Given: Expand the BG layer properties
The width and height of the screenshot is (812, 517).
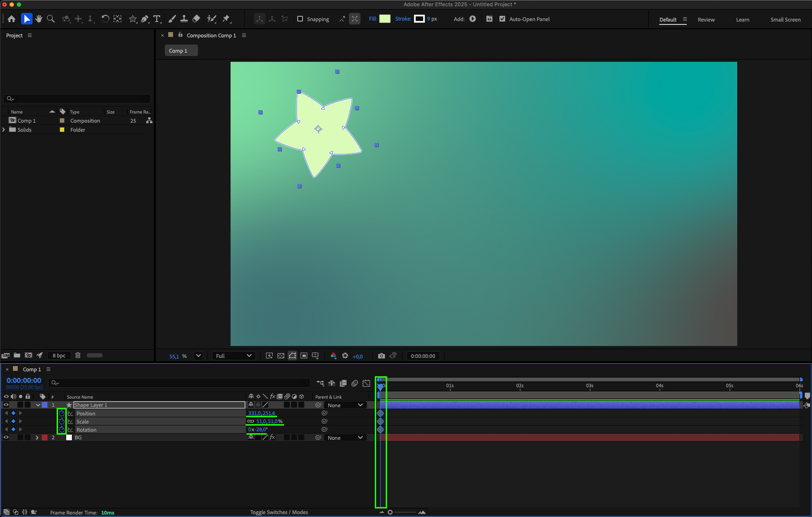Looking at the screenshot, I should pyautogui.click(x=37, y=437).
